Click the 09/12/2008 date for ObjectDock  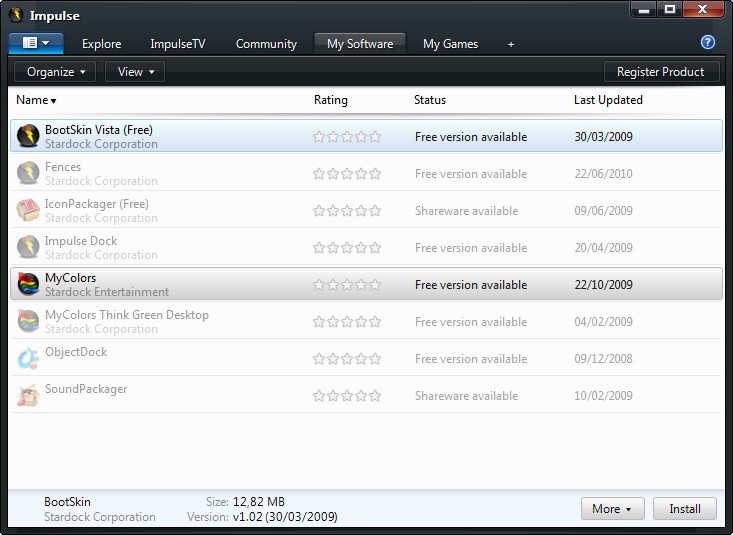(604, 359)
